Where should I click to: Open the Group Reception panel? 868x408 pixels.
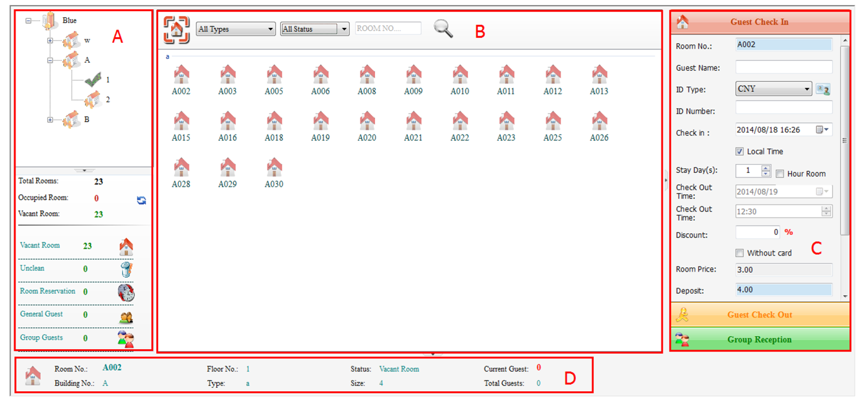[759, 339]
